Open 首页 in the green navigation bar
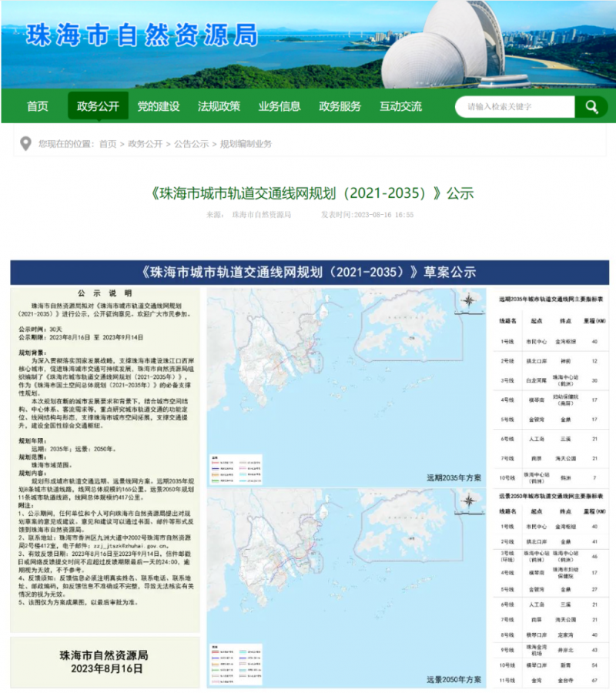Image resolution: width=616 pixels, height=693 pixels. 37,106
